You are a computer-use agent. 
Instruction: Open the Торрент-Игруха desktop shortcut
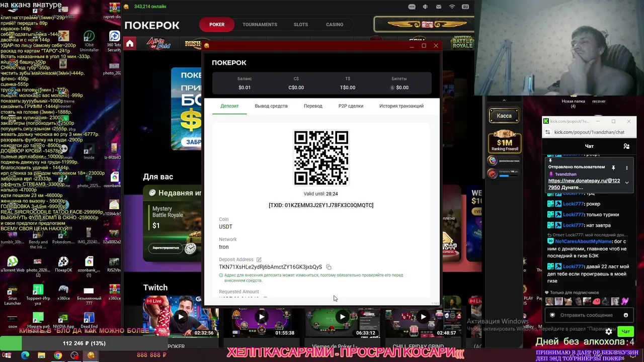(38, 295)
